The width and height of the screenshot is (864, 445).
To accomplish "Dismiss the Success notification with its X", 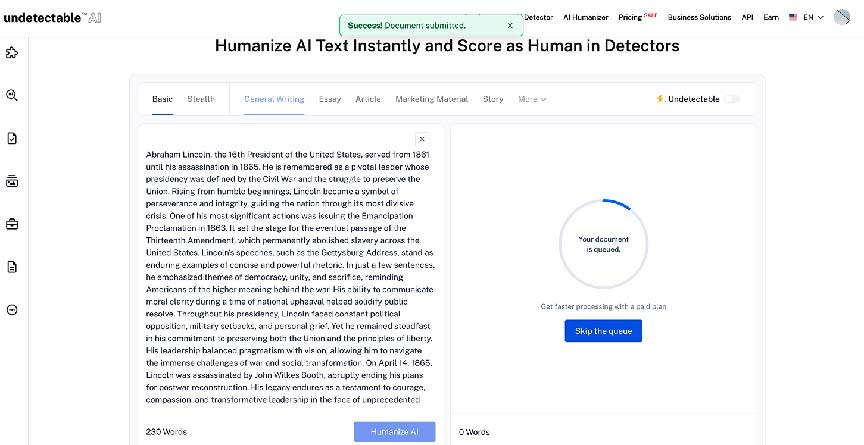I will [x=510, y=25].
